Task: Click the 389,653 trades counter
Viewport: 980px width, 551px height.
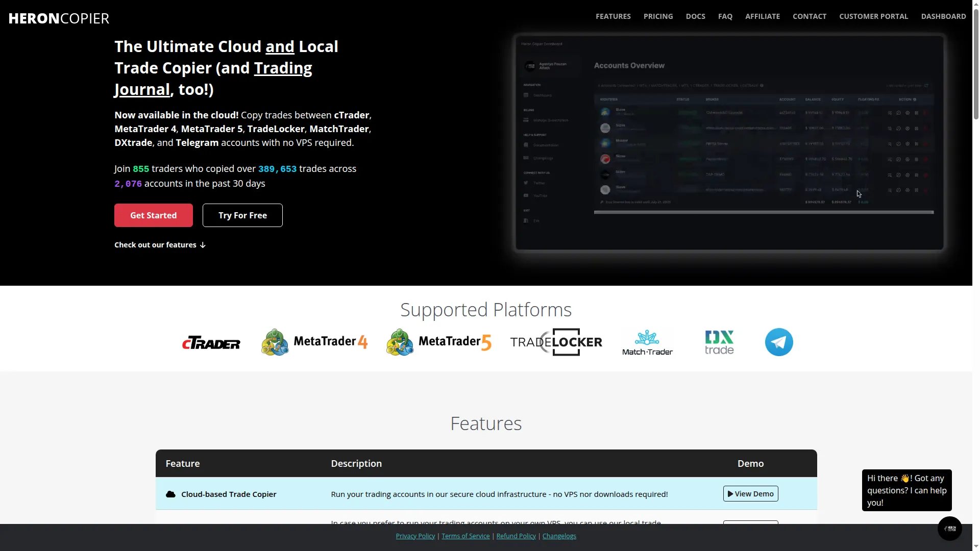Action: click(277, 169)
